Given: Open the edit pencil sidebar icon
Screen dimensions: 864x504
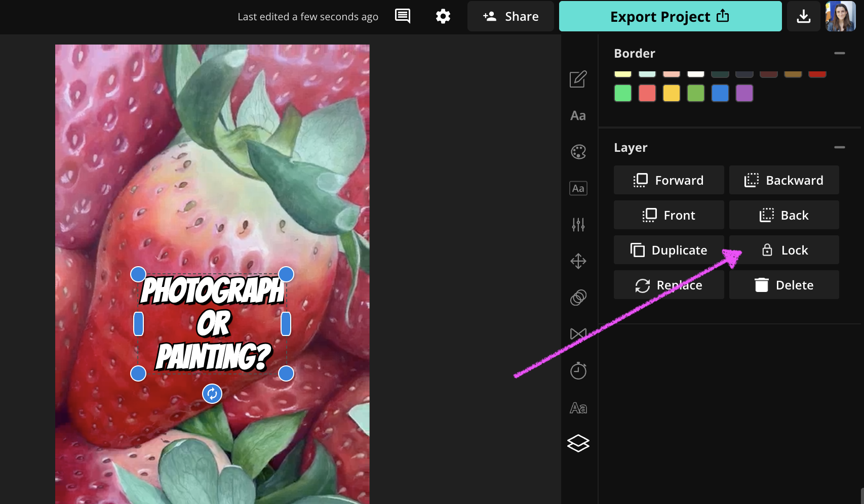Looking at the screenshot, I should tap(578, 79).
